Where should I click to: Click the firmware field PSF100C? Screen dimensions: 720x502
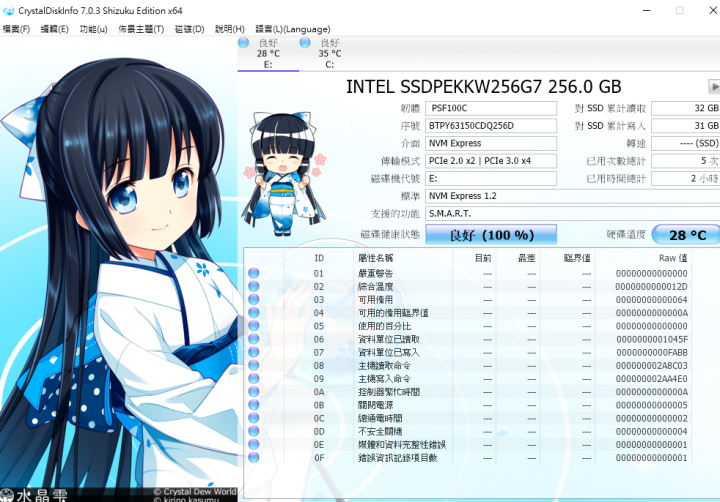[491, 108]
